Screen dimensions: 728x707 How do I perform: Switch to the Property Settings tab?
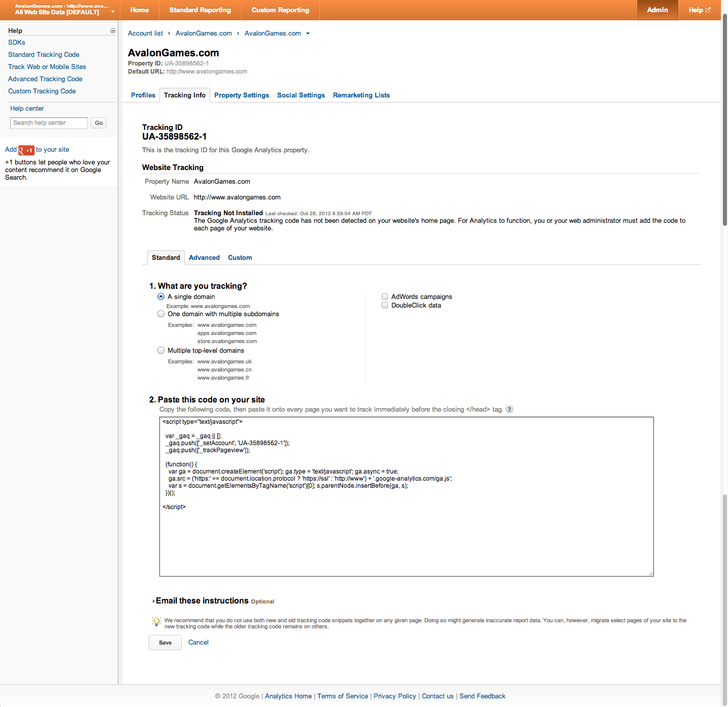pyautogui.click(x=242, y=95)
